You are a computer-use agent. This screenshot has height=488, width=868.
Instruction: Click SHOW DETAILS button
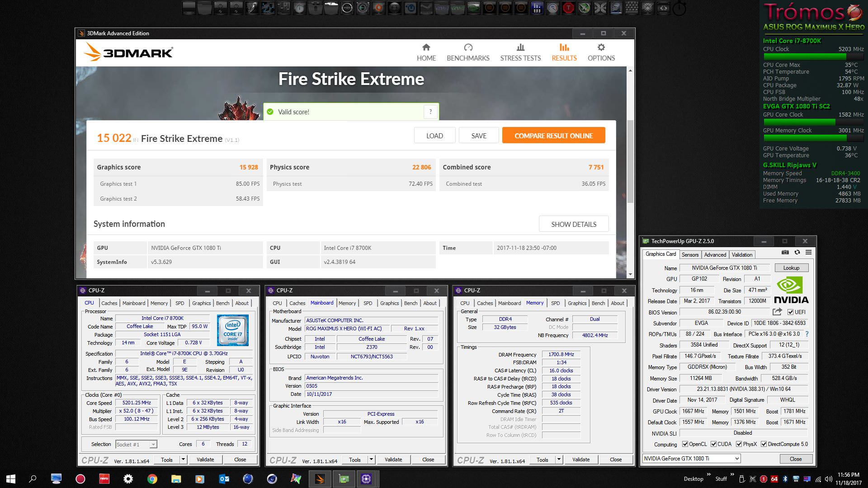574,224
